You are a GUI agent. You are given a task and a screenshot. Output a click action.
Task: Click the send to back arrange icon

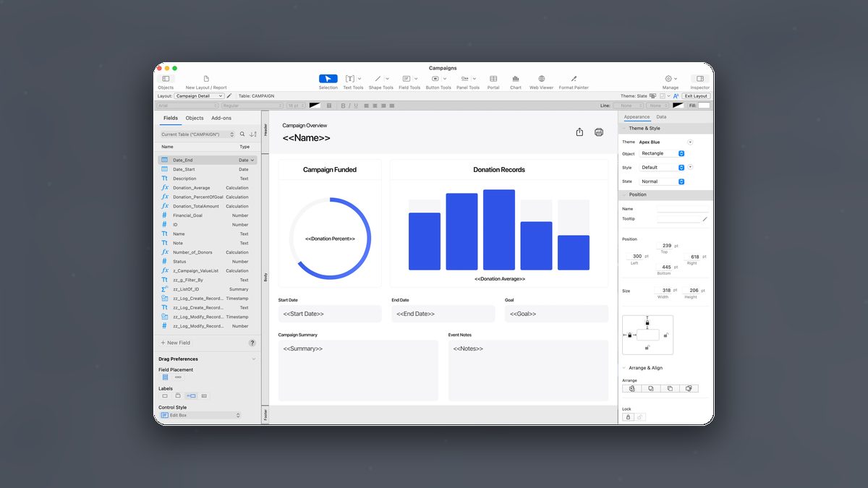tap(689, 388)
